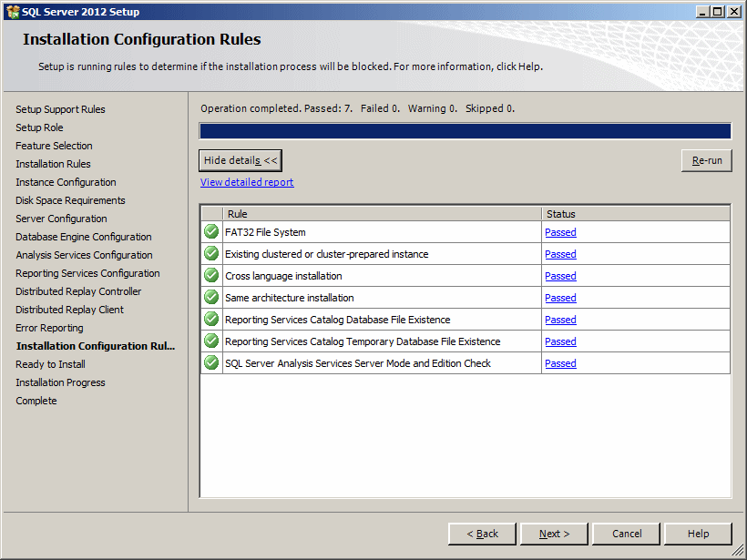Image resolution: width=747 pixels, height=560 pixels.
Task: Go to the next setup step
Action: [x=554, y=534]
